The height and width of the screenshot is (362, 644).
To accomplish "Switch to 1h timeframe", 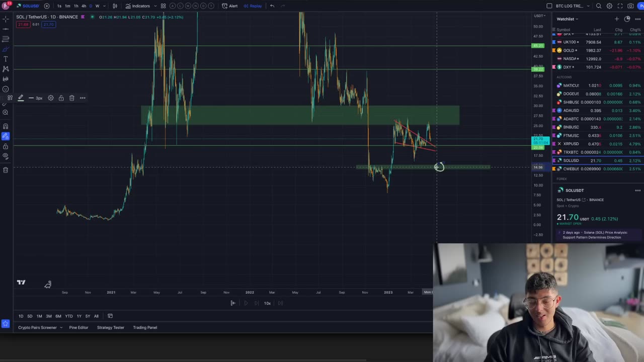I will click(76, 6).
